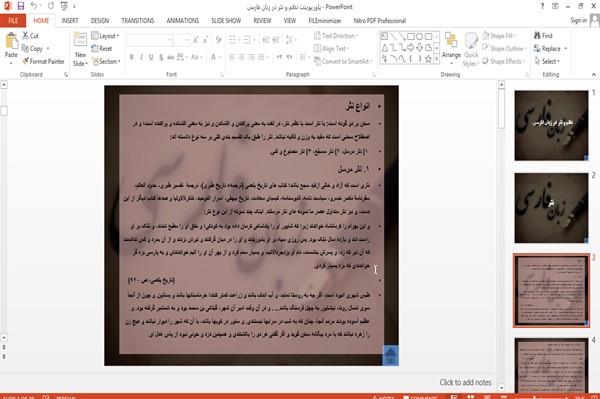600x399 pixels.
Task: Undo the last action
Action: coord(34,6)
